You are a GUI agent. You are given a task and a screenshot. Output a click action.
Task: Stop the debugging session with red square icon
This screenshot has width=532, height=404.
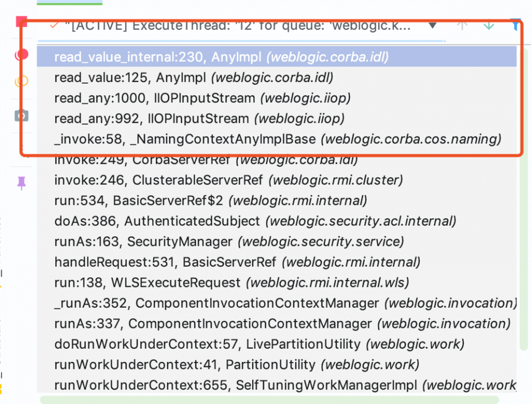pos(20,22)
